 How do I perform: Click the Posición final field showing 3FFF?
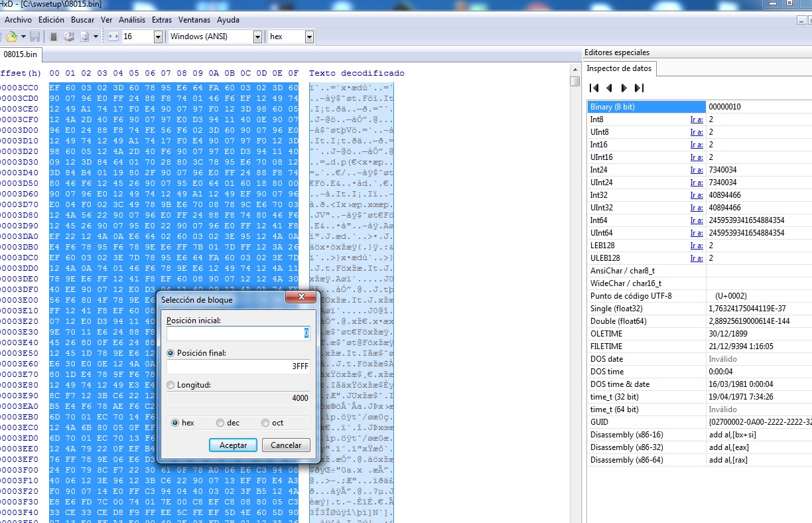pyautogui.click(x=238, y=366)
